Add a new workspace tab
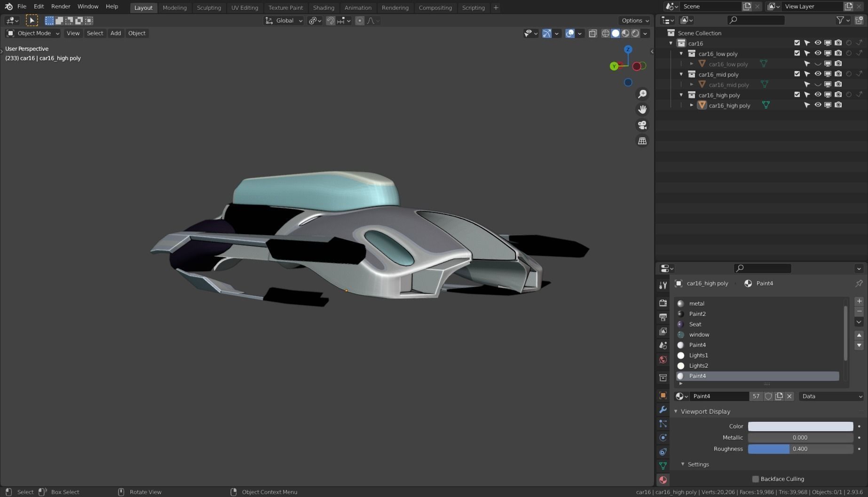868x497 pixels. [x=496, y=8]
